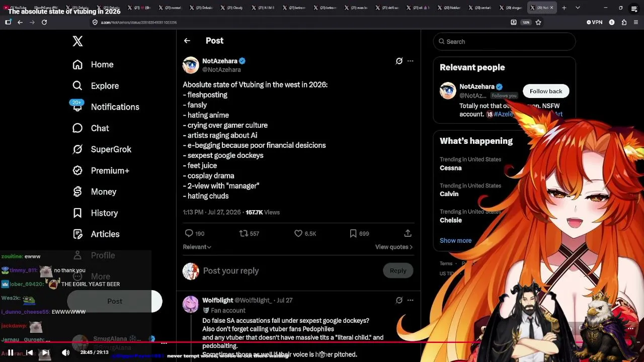Viewport: 644px width, 362px height.
Task: Click the History bookmark icon
Action: 77,213
